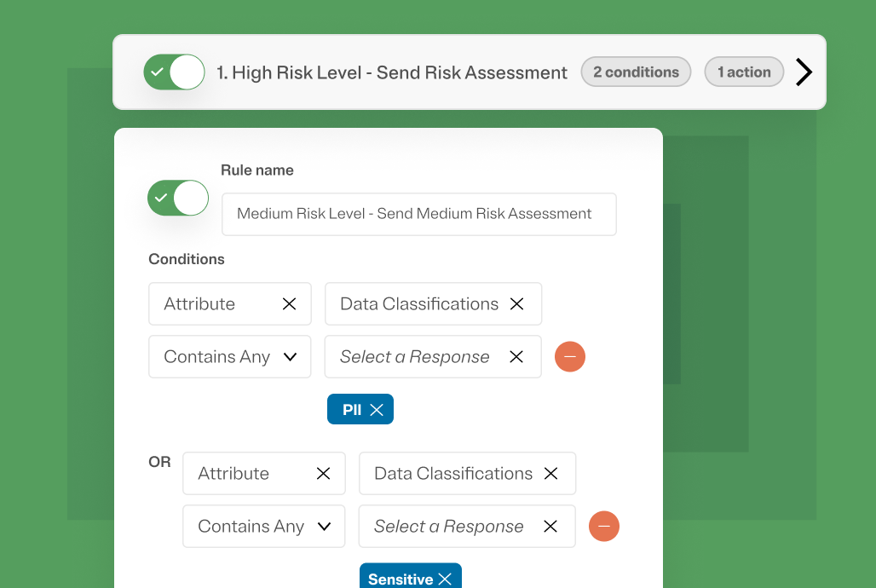Expand the High Risk Level rule details

click(804, 72)
